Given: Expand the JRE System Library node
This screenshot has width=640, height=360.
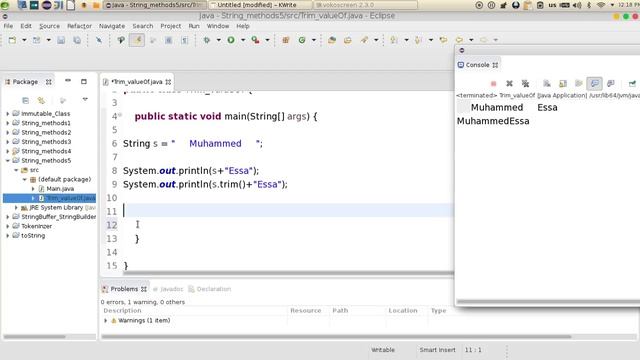Looking at the screenshot, I should pyautogui.click(x=16, y=208).
